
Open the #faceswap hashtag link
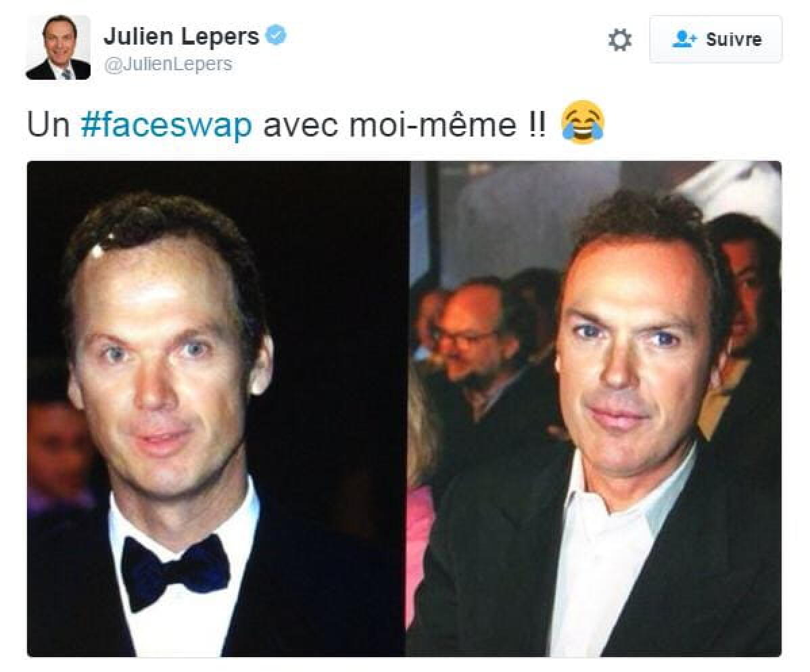[x=166, y=125]
